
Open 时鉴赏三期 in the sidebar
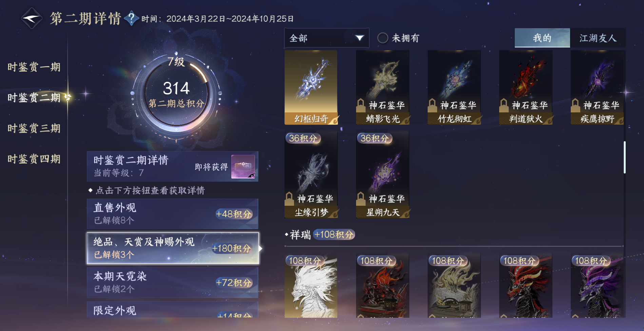[x=34, y=128]
